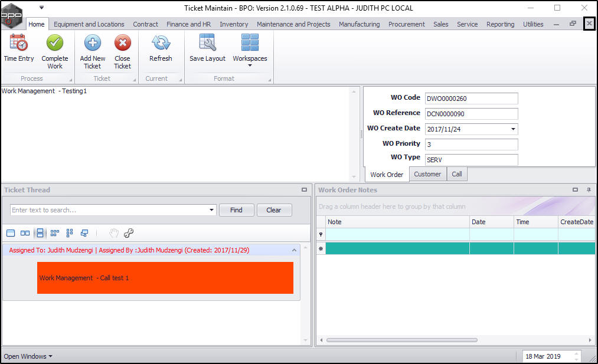Expand Process group dialog launcher
Viewport: 598px width, 364px height.
[71, 80]
